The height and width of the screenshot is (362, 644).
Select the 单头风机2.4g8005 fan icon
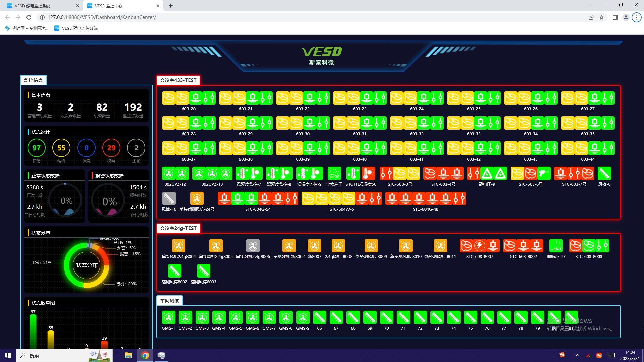216,246
